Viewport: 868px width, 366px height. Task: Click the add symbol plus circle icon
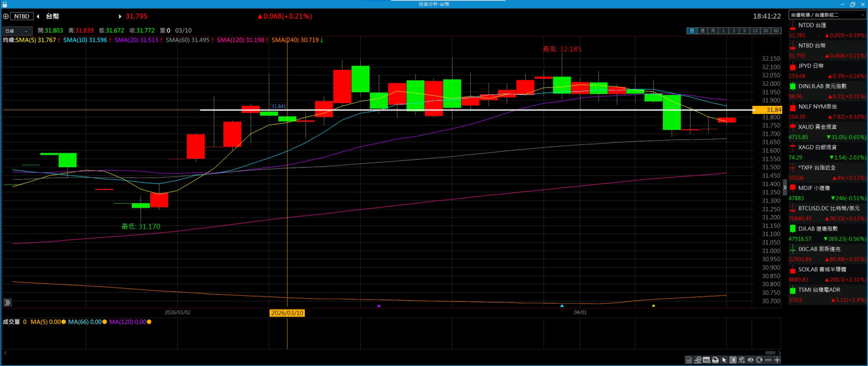[x=6, y=16]
